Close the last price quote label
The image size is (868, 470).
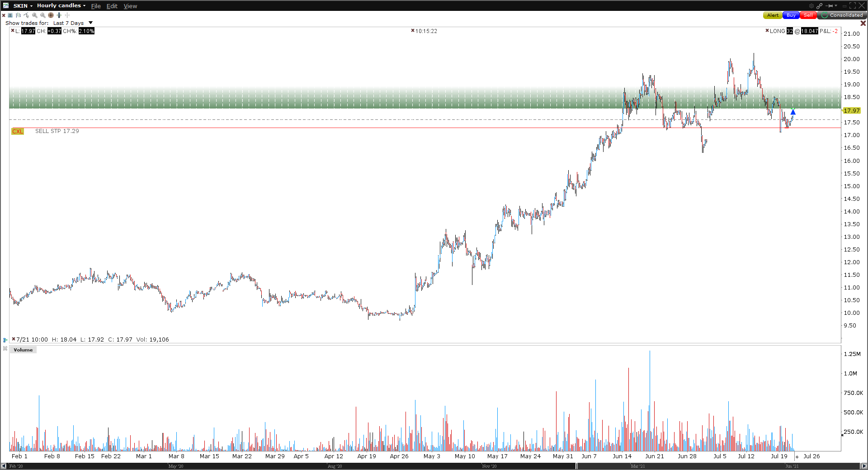pos(13,30)
